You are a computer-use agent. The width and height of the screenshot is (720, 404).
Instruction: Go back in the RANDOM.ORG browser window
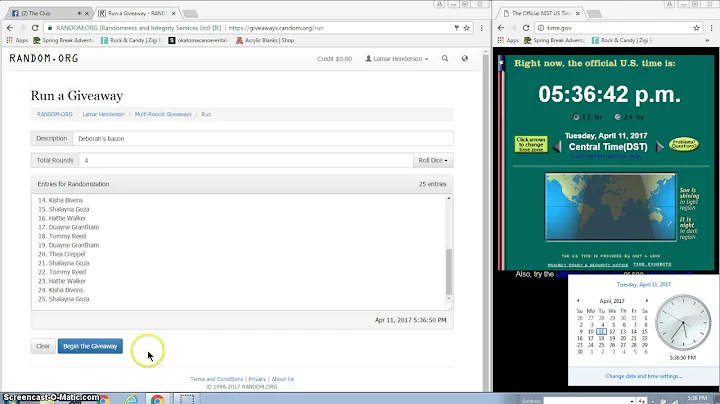[10, 28]
